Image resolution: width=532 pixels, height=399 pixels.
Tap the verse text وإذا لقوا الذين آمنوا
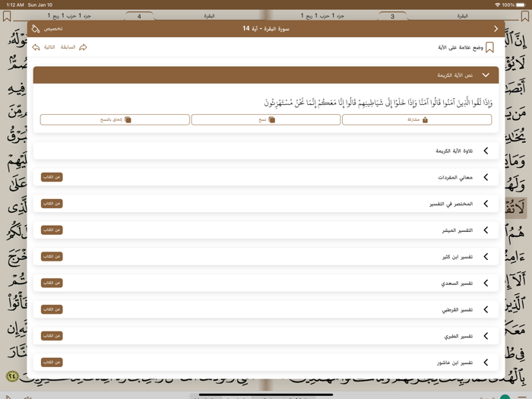(378, 103)
